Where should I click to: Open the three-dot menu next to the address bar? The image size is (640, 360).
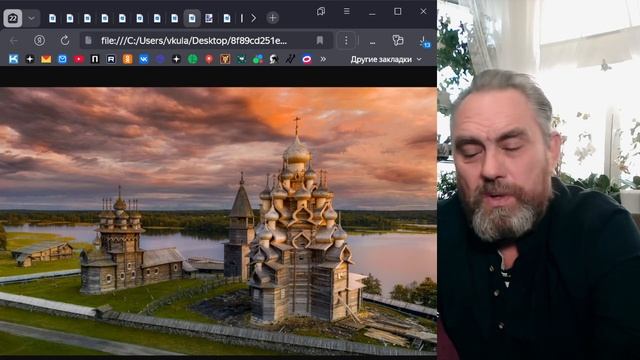(346, 40)
